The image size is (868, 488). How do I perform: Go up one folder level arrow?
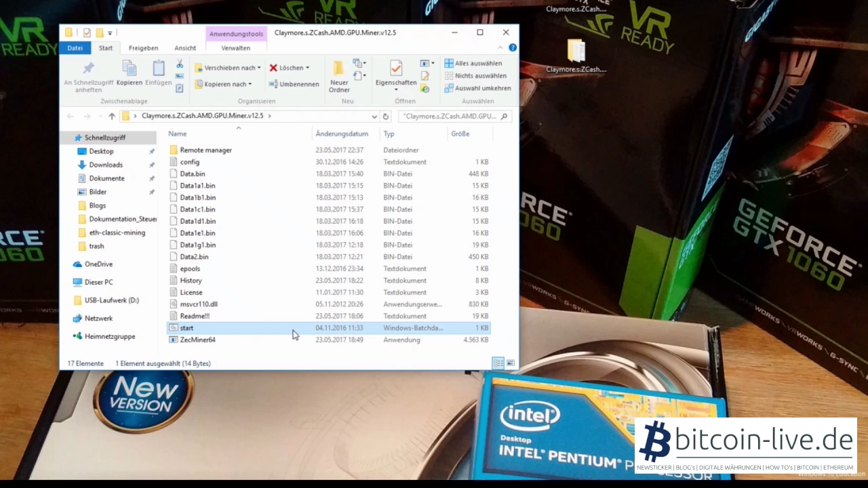pyautogui.click(x=112, y=116)
